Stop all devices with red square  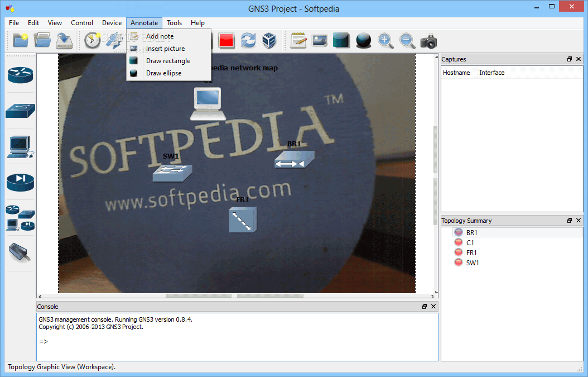pos(226,40)
